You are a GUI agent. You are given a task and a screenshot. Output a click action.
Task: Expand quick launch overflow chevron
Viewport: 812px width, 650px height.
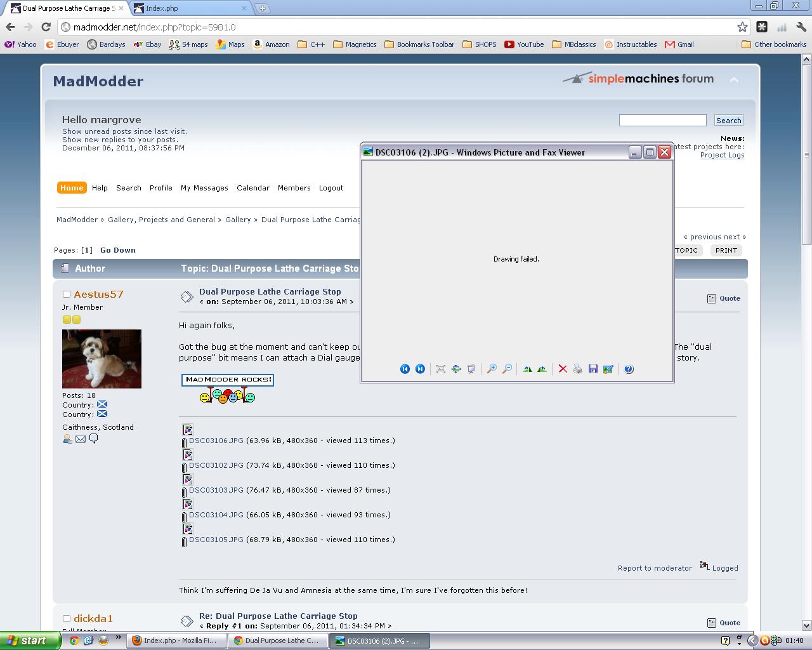coord(118,638)
